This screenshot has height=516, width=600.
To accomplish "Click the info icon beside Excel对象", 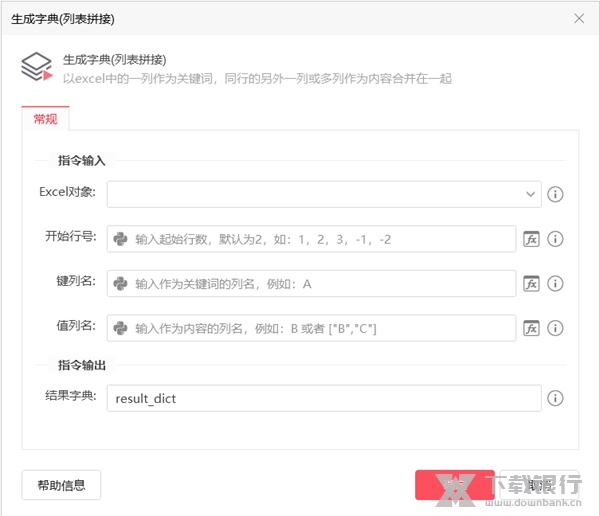I will click(556, 194).
